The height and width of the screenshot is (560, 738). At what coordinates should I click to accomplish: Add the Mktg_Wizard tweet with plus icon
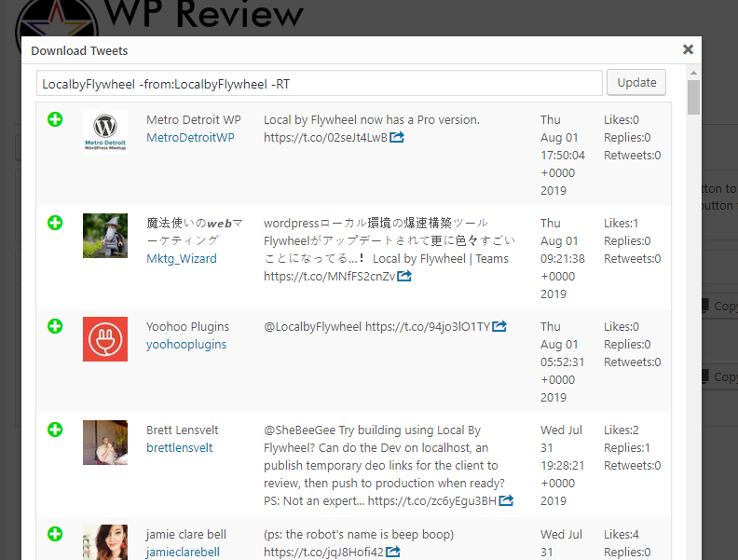(55, 223)
